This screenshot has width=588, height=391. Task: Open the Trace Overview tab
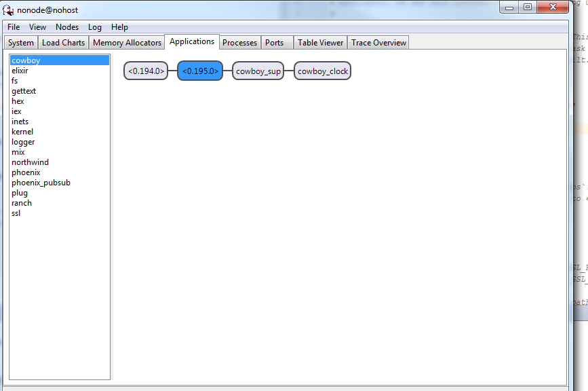[378, 41]
